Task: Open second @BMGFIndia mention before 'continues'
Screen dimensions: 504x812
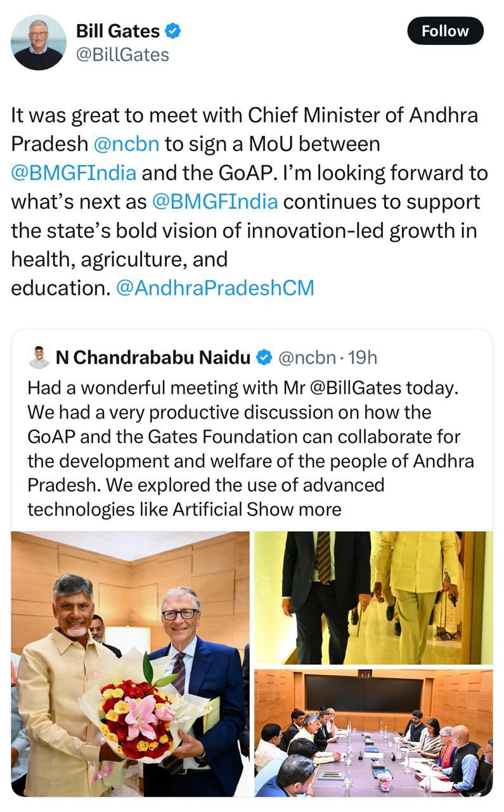Action: [x=215, y=202]
